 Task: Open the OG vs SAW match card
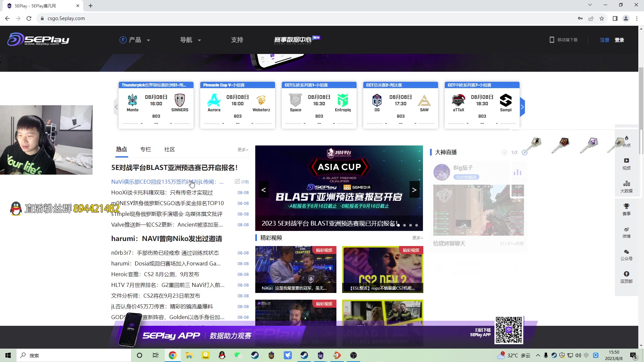coord(400,105)
